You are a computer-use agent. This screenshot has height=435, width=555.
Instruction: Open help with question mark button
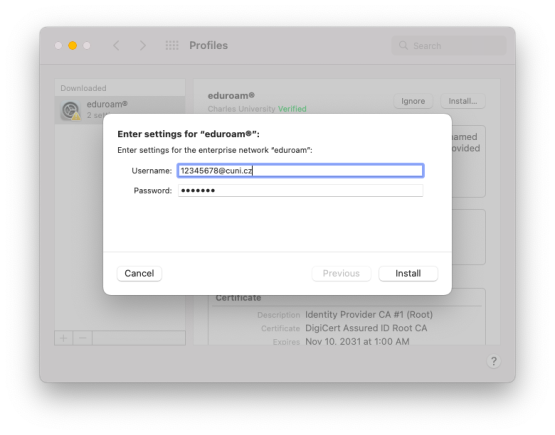point(494,361)
